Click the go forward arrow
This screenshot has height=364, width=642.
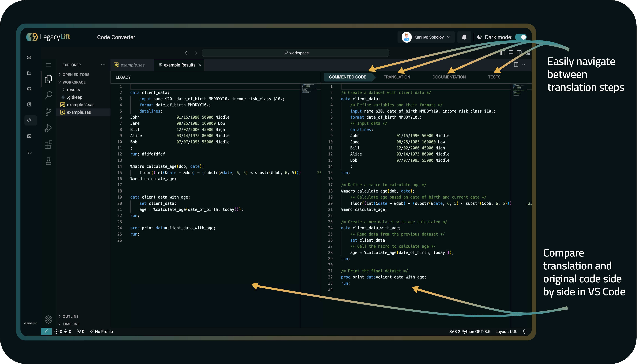[x=195, y=53]
